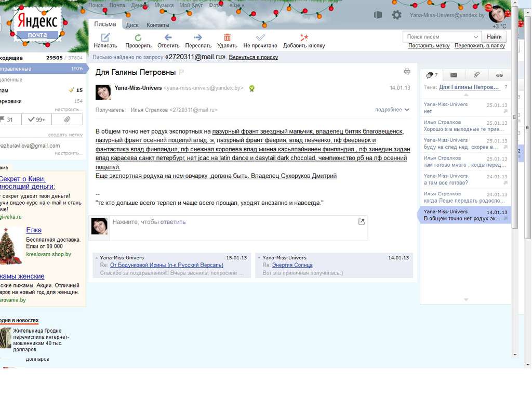
Task: Open Мой Круг in top navigation
Action: tap(191, 5)
